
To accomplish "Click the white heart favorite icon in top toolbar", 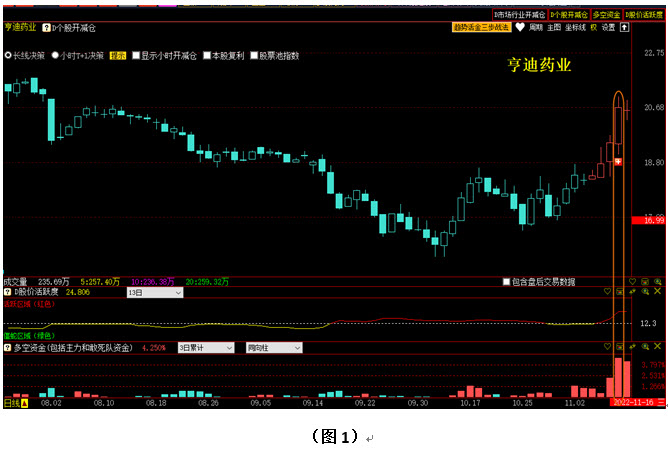I will tap(520, 28).
